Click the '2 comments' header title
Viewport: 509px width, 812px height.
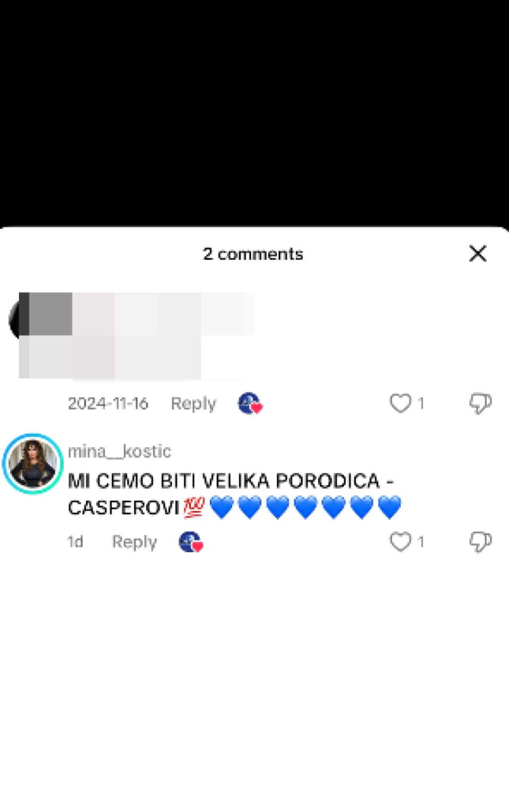(x=253, y=254)
